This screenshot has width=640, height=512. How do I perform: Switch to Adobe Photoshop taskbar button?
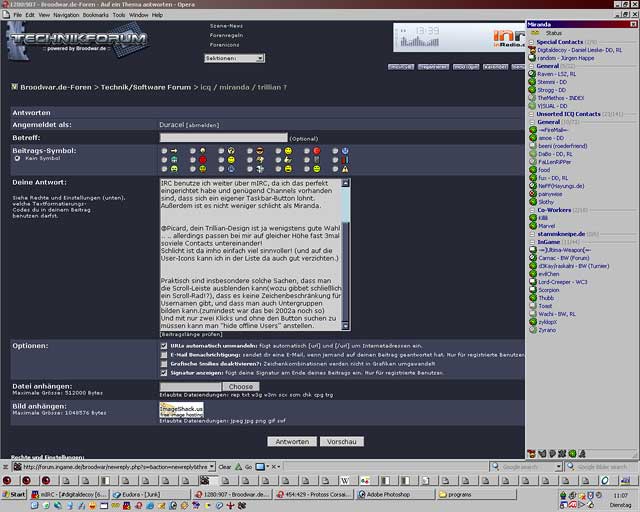click(396, 494)
